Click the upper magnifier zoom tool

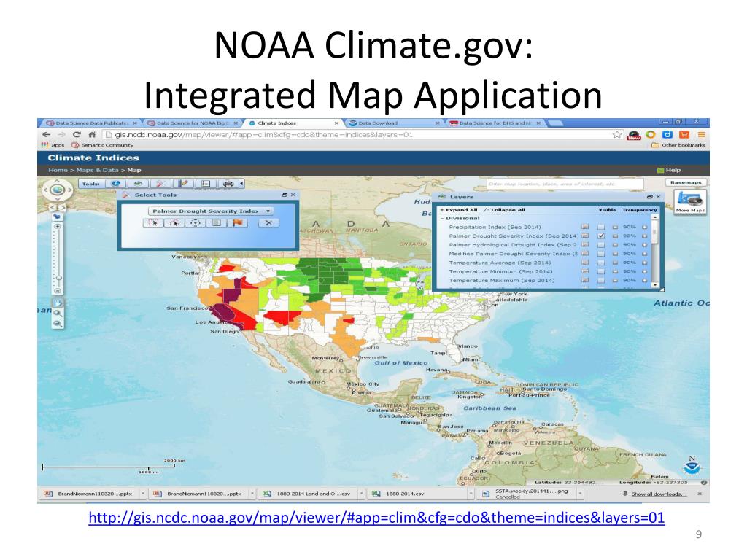(x=57, y=314)
